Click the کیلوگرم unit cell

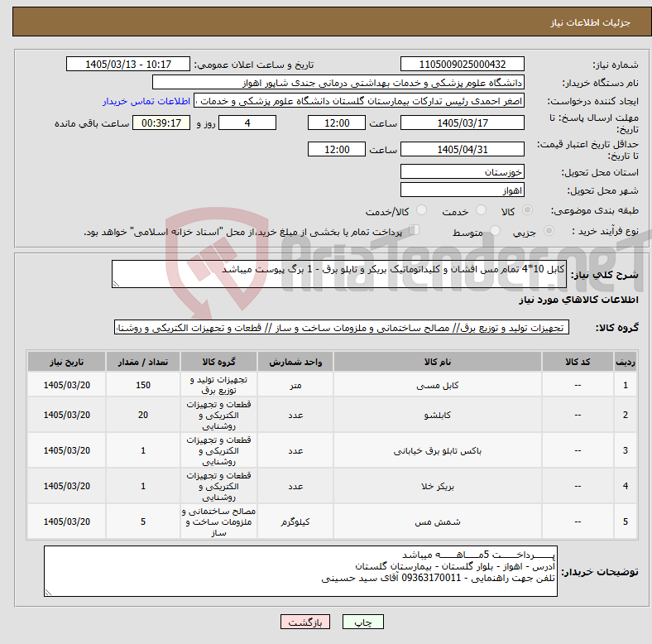click(x=295, y=521)
